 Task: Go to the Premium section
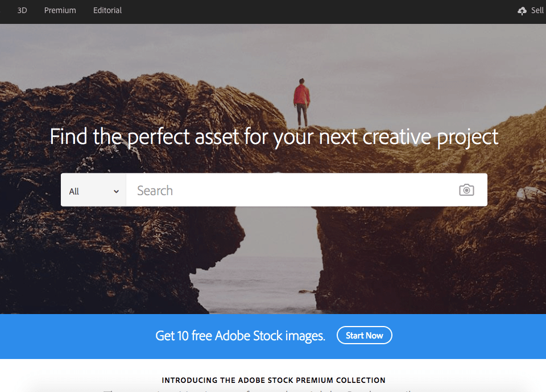[x=60, y=10]
